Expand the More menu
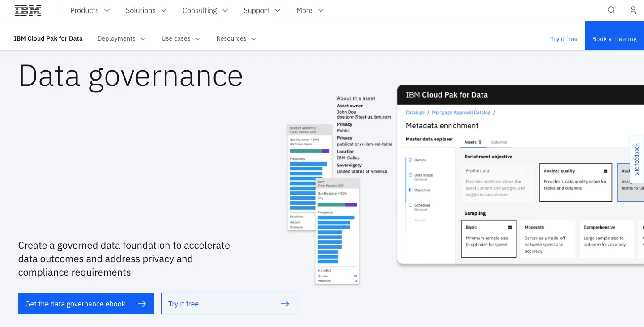 point(310,10)
